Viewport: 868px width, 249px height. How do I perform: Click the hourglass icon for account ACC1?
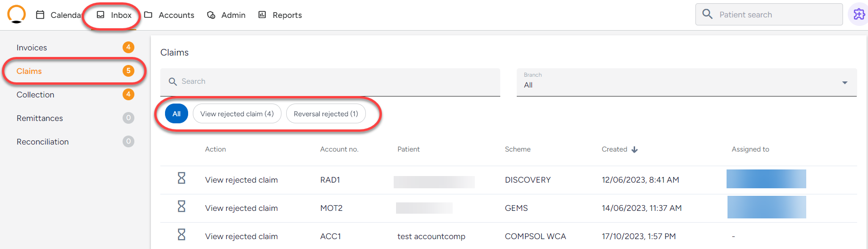182,234
